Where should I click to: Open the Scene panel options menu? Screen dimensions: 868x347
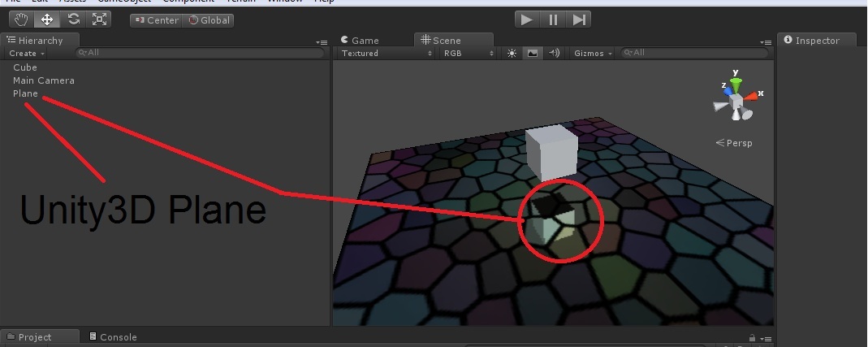[x=766, y=43]
